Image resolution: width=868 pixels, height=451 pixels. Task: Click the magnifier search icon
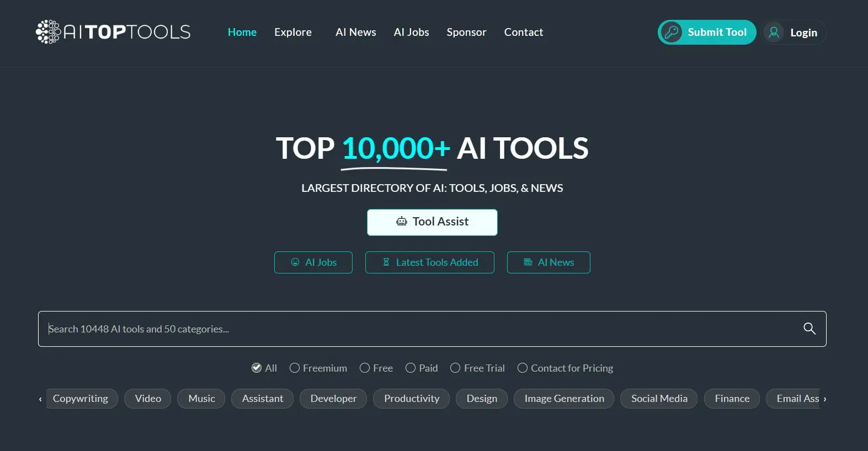click(x=810, y=329)
